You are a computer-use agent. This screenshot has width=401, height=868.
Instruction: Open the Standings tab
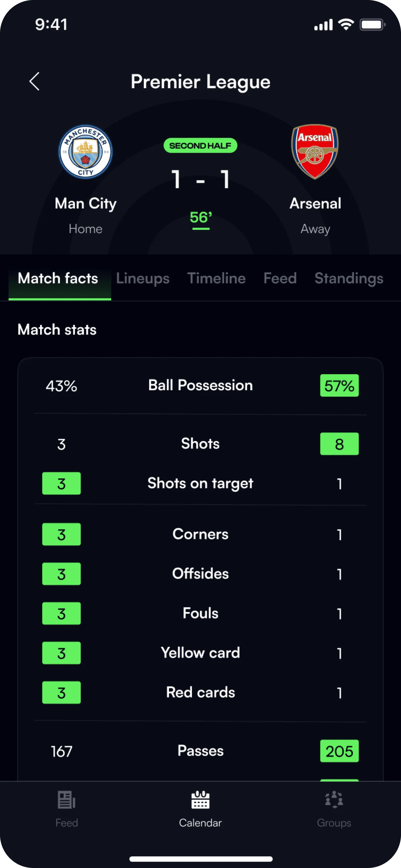[x=349, y=278]
